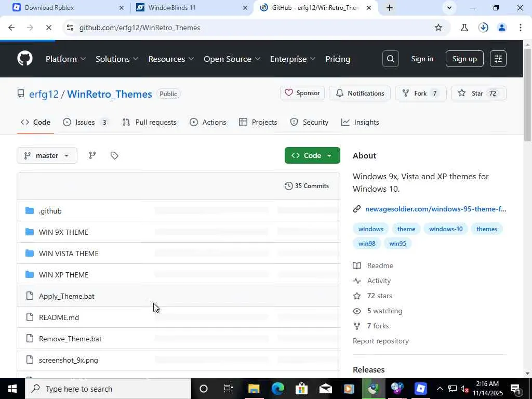Open the master branch dropdown
Screen dimensions: 532x399
47,155
